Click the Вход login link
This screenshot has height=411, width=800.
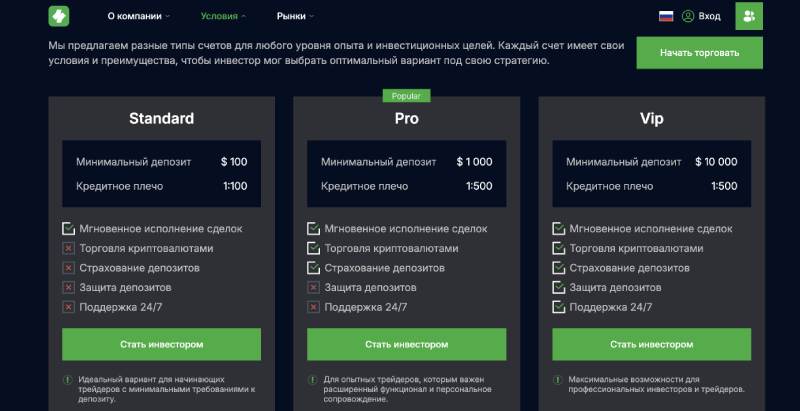(709, 16)
